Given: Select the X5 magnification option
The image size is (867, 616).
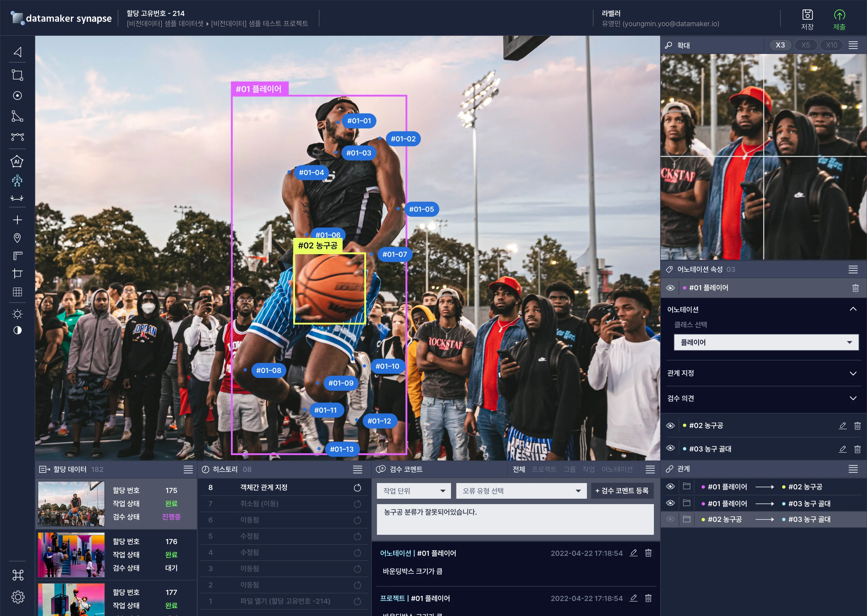Looking at the screenshot, I should pyautogui.click(x=806, y=45).
